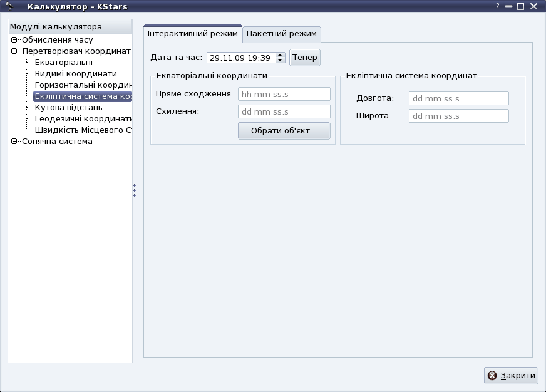Select the Інтерактивний режим tab
Image resolution: width=546 pixels, height=392 pixels.
pyautogui.click(x=193, y=34)
